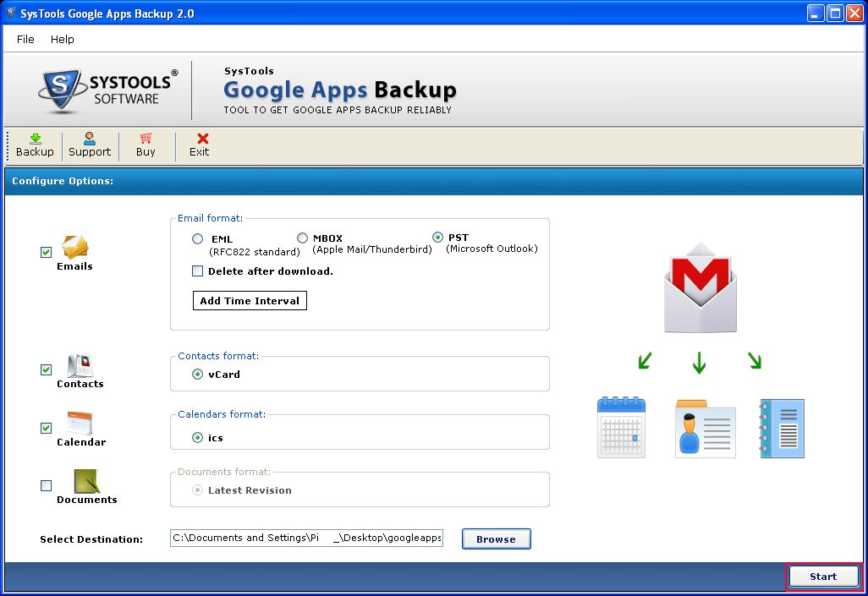
Task: Click the blue notebook illustration
Action: tap(782, 429)
